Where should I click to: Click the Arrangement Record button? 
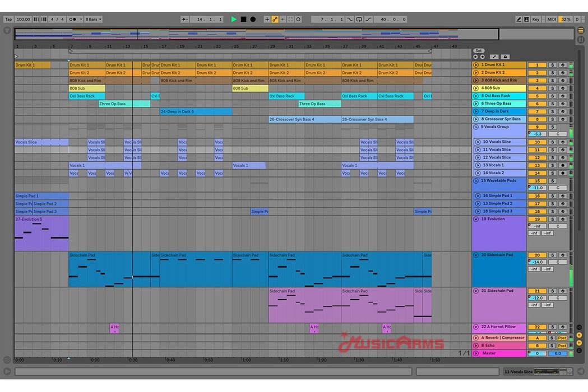click(253, 19)
